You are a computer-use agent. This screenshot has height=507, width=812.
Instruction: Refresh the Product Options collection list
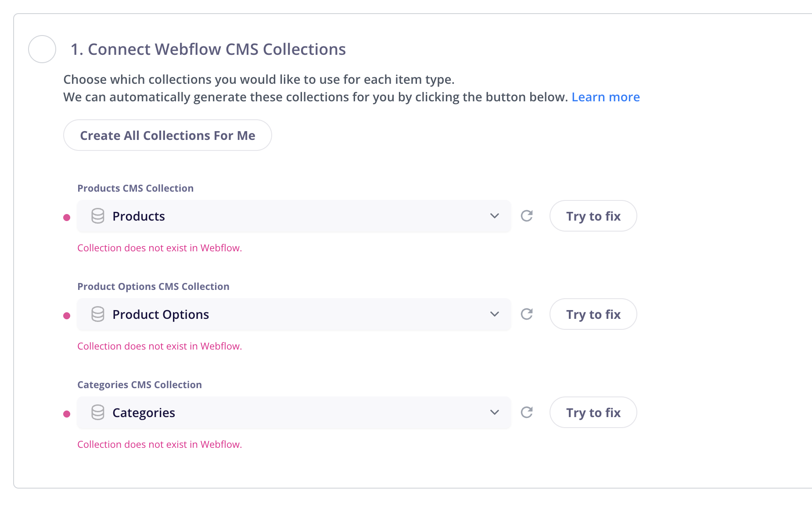[x=527, y=314]
